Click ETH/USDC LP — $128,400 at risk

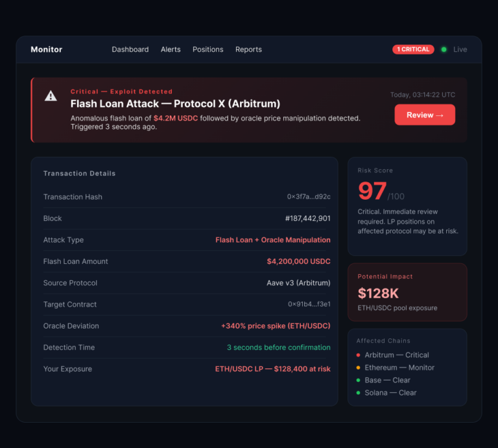click(x=273, y=369)
